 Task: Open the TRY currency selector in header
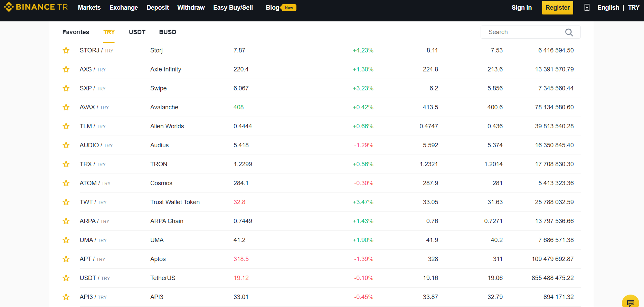coord(634,8)
